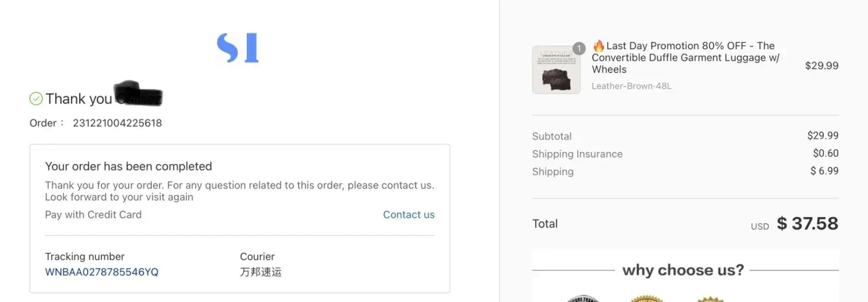Click the Leather-Brown-48L variant text

[631, 86]
